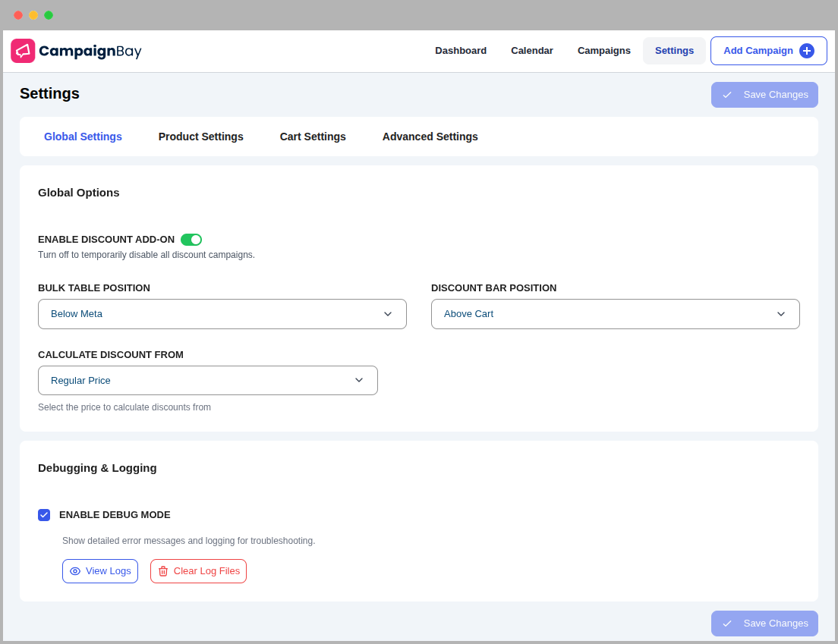This screenshot has width=838, height=644.
Task: Uncheck the Enable Debug Mode checkbox
Action: (x=44, y=515)
